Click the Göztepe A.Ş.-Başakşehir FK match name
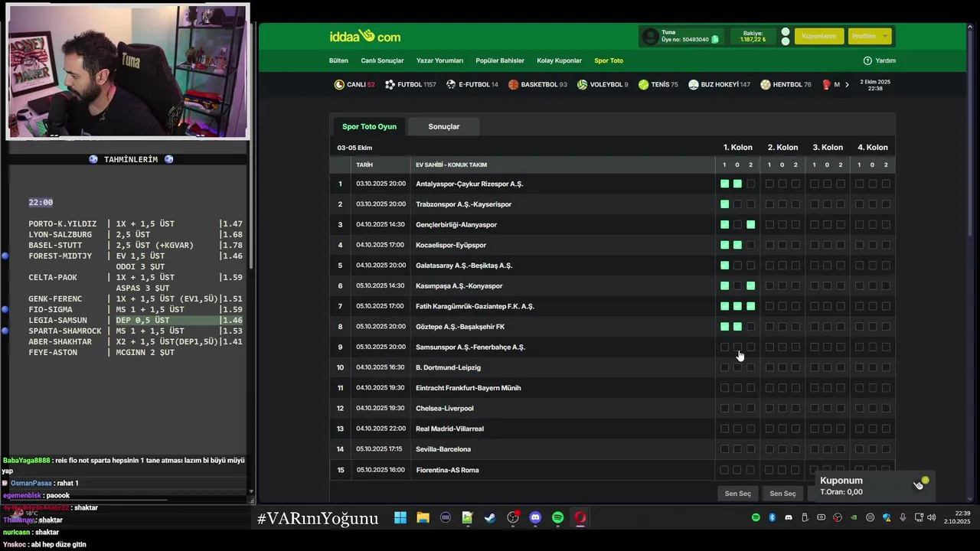The width and height of the screenshot is (980, 551). (460, 327)
